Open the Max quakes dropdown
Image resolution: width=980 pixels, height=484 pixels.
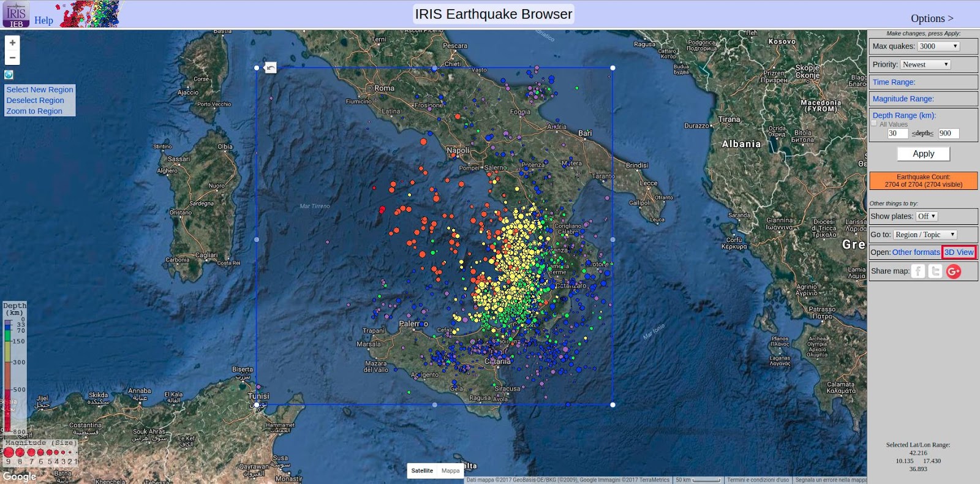pyautogui.click(x=938, y=46)
